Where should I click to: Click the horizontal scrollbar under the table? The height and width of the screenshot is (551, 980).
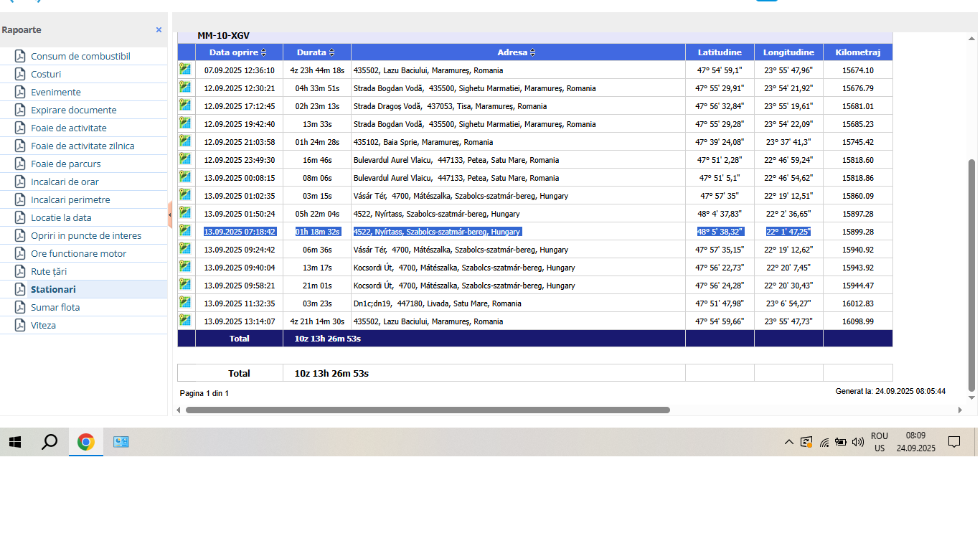click(x=427, y=410)
